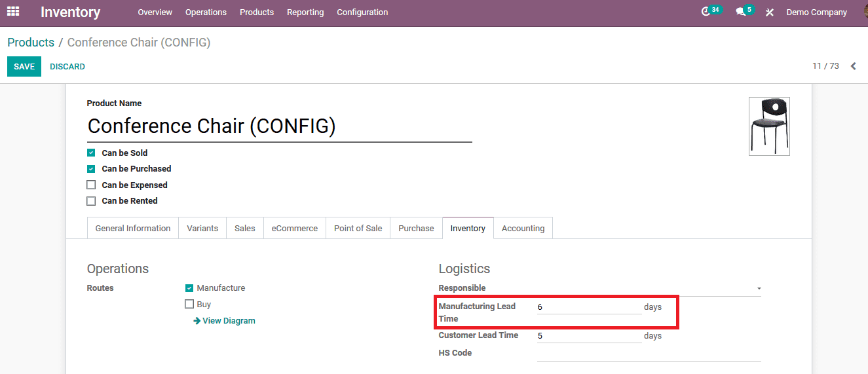Uncheck the Manufacture route checkbox
The height and width of the screenshot is (374, 868).
click(189, 288)
